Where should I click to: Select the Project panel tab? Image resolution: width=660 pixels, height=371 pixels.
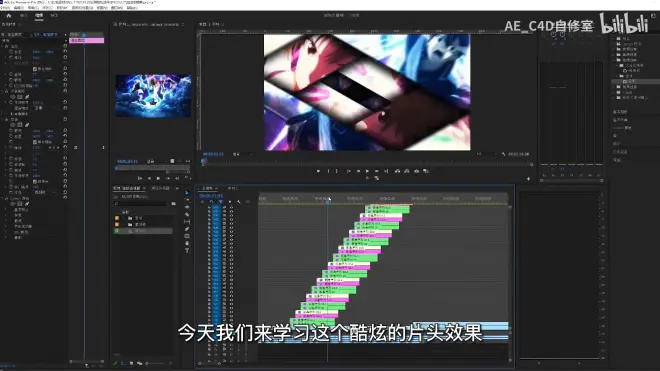pos(126,188)
